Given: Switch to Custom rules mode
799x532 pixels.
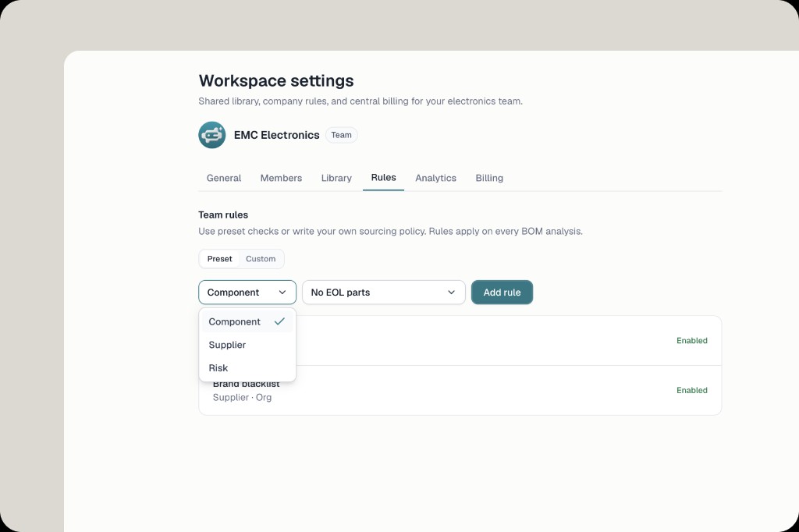Looking at the screenshot, I should coord(261,259).
